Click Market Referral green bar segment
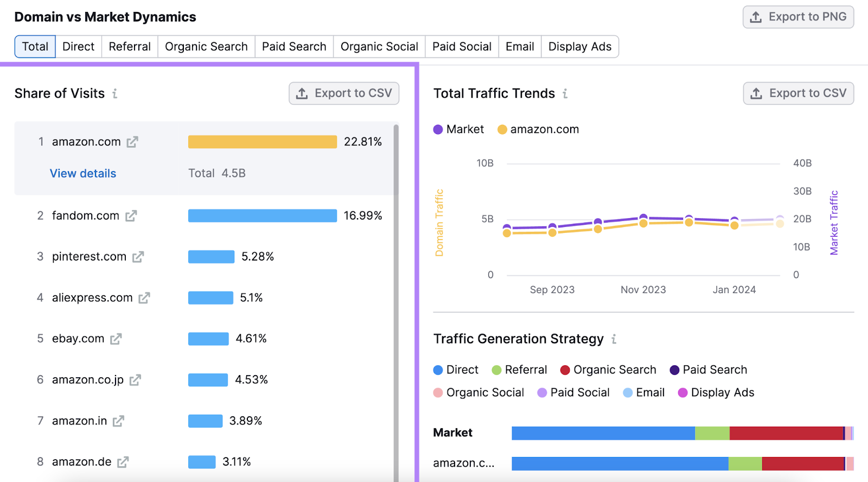868x482 pixels. pos(712,433)
